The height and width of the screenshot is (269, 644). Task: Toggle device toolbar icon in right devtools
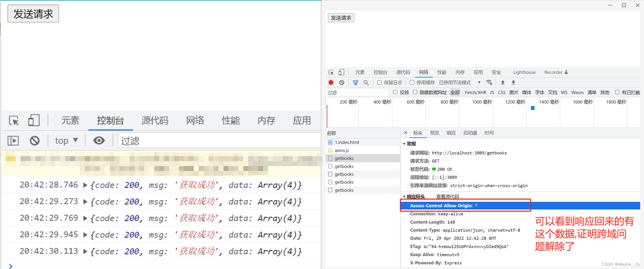[x=341, y=72]
